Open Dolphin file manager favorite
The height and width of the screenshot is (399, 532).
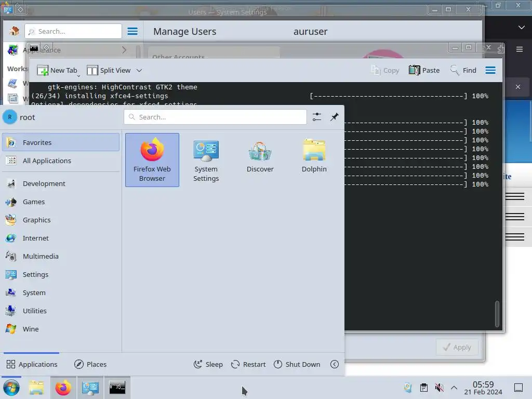tap(314, 160)
